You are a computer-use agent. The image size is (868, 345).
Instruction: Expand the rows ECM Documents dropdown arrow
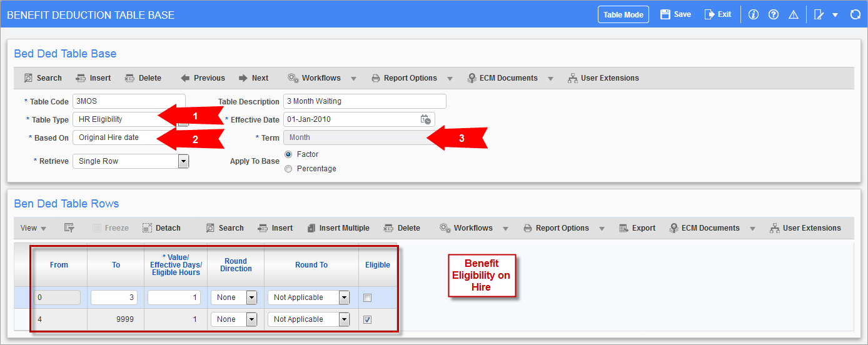coord(752,229)
